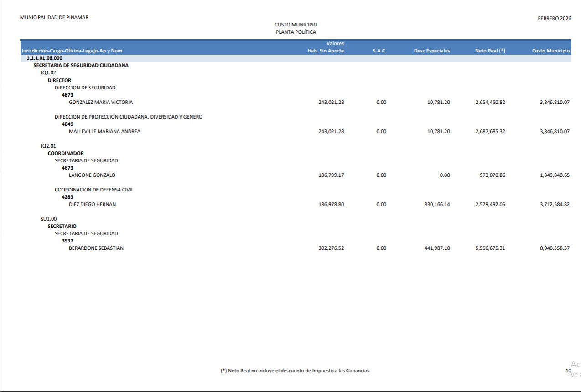Viewport: 581px width, 392px height.
Task: Click the jurisdiction code row 1.1.1.01.08.000
Action: click(x=44, y=58)
